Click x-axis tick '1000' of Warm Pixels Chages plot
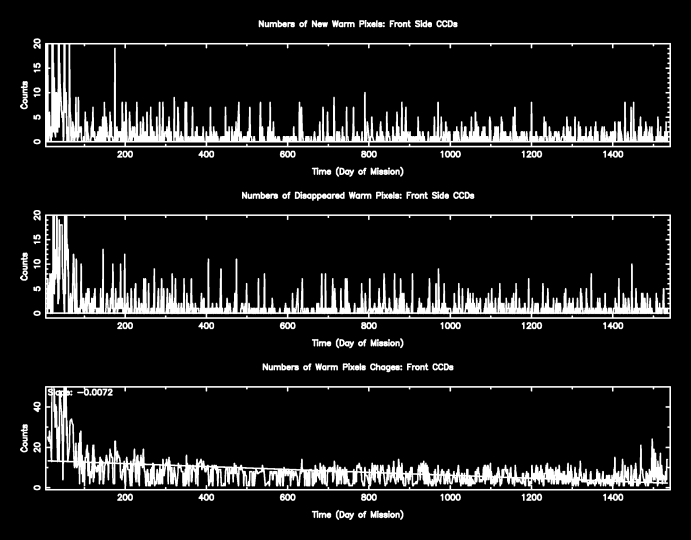Image resolution: width=691 pixels, height=540 pixels. (x=450, y=497)
